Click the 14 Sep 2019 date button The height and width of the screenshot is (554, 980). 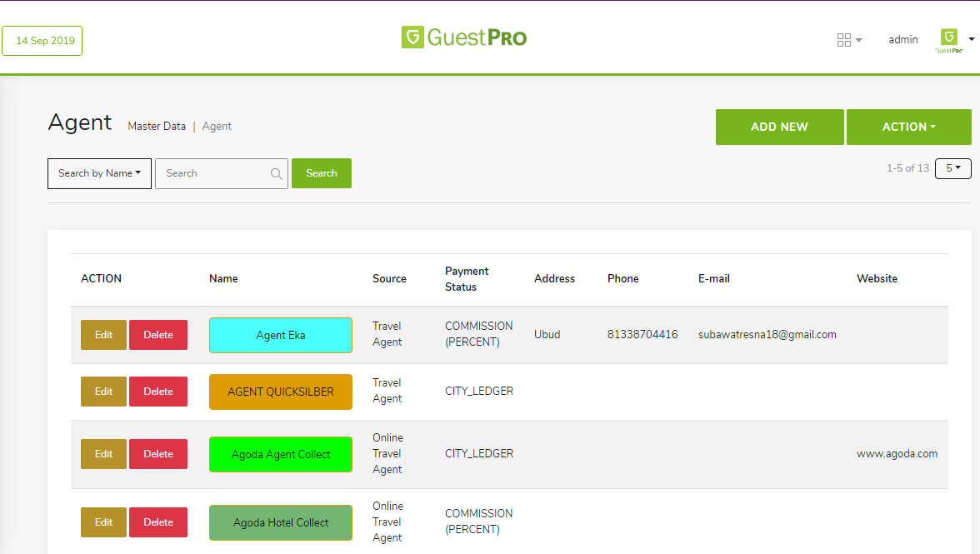tap(42, 40)
